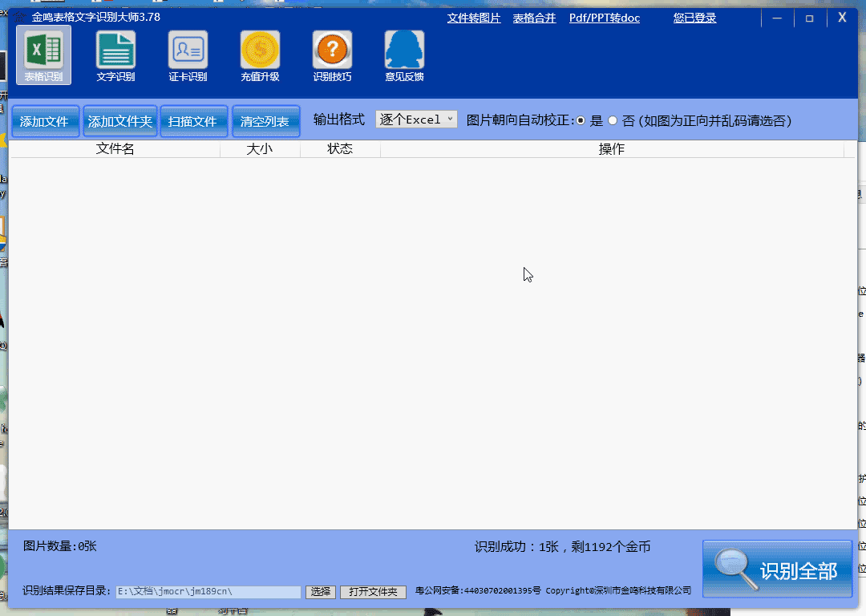Click the 扫描文件 scan file button
The width and height of the screenshot is (866, 616).
point(193,121)
